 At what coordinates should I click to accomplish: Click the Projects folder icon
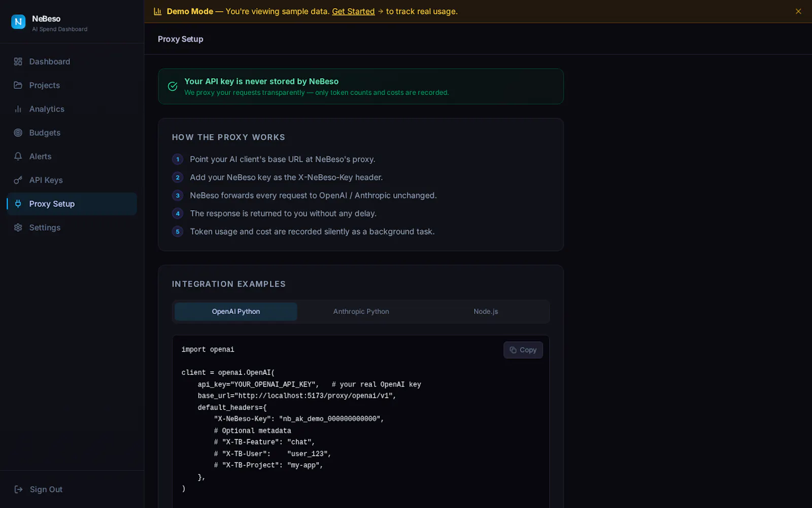click(18, 85)
